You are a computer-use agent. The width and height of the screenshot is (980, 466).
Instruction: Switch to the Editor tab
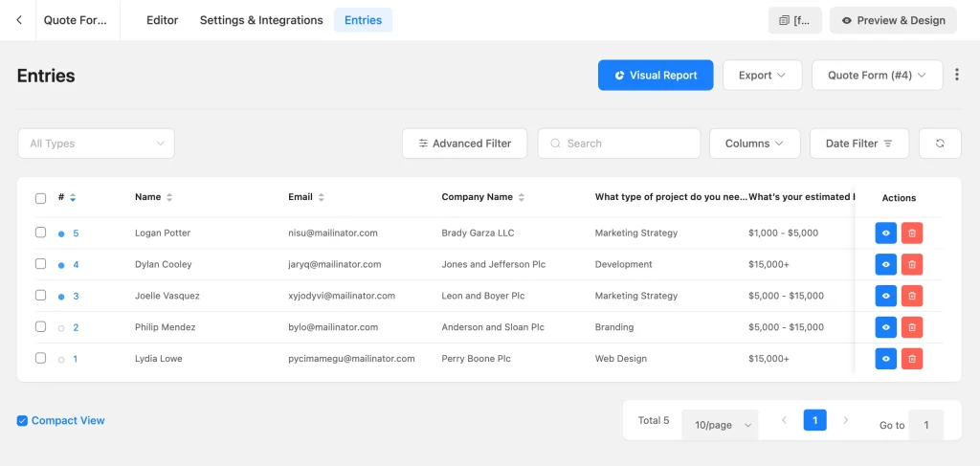tap(163, 20)
